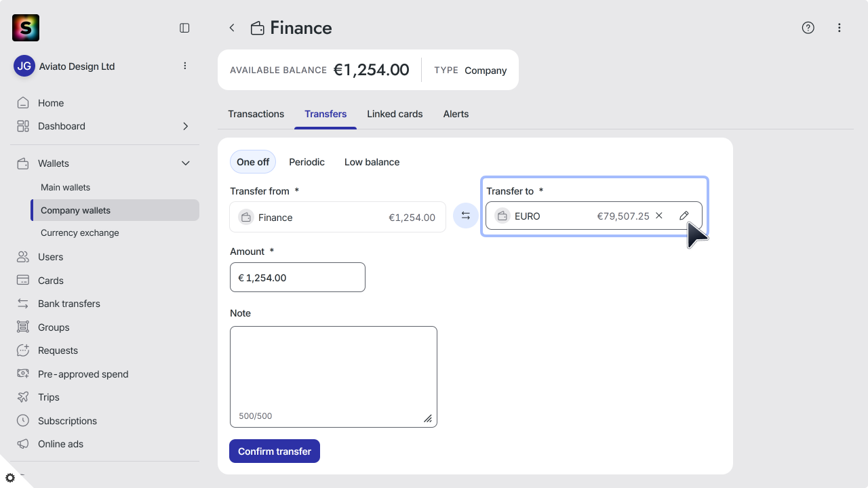This screenshot has height=488, width=868.
Task: Swap transfer from and to wallets
Action: point(466,216)
